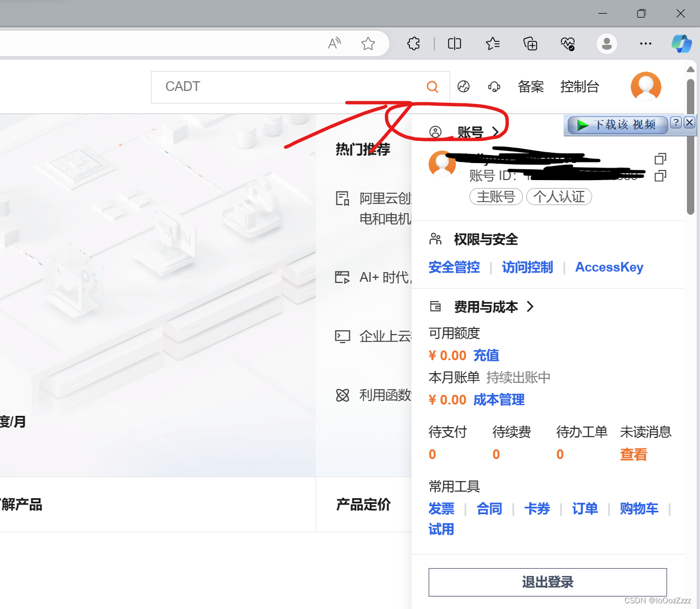Viewport: 700px width, 609px height.
Task: Click the icon beside 阿里云创
Action: click(x=342, y=198)
